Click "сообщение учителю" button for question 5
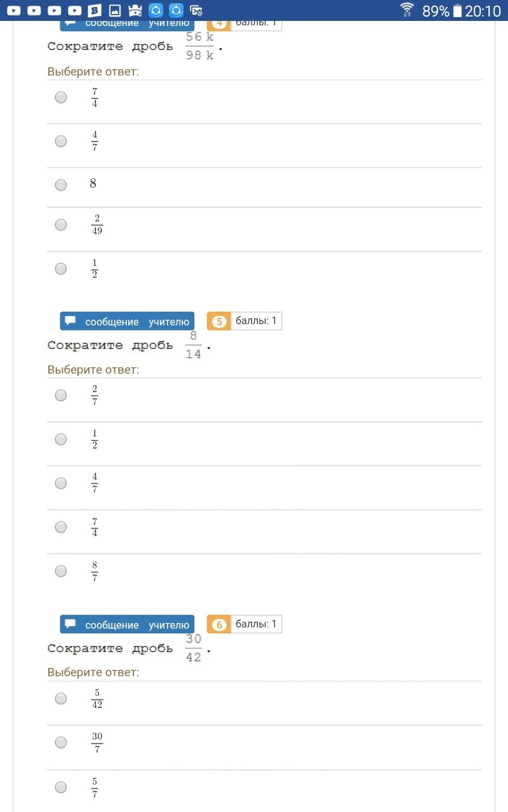This screenshot has height=812, width=508. [x=127, y=322]
